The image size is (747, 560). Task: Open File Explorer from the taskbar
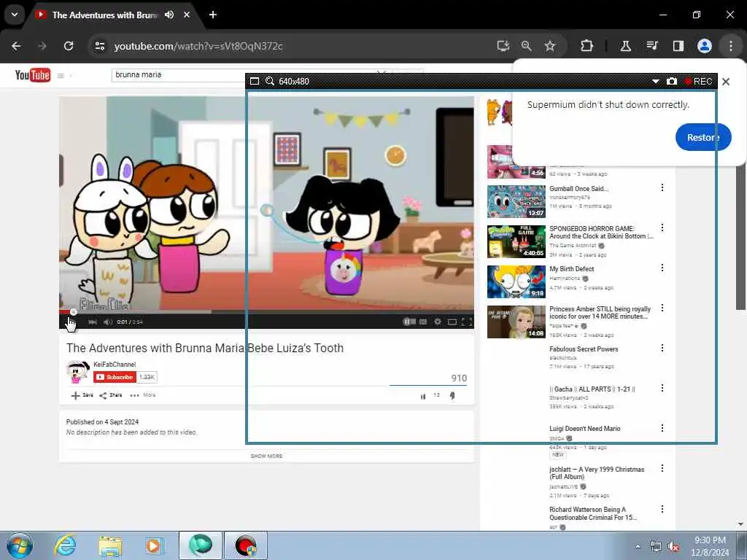coord(110,545)
